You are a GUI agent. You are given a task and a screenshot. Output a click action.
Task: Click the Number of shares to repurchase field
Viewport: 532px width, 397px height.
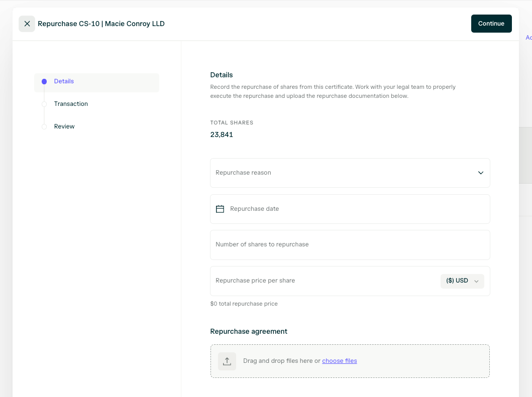(350, 245)
